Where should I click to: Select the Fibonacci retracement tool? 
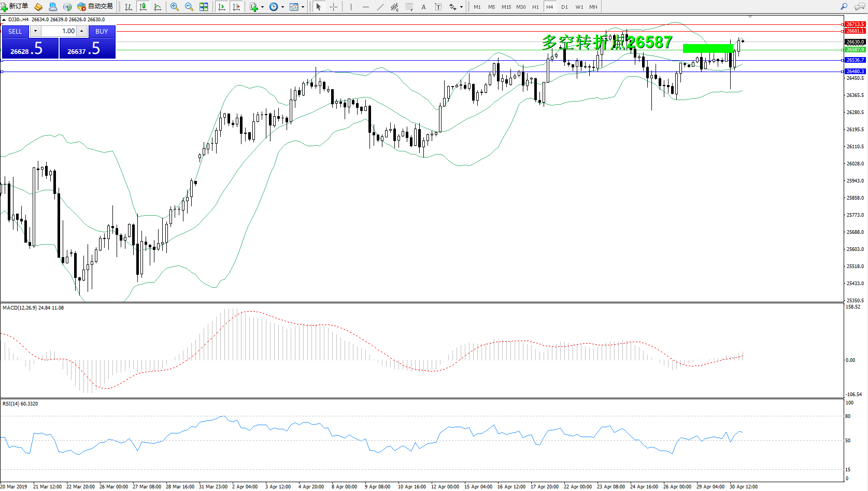pyautogui.click(x=409, y=7)
